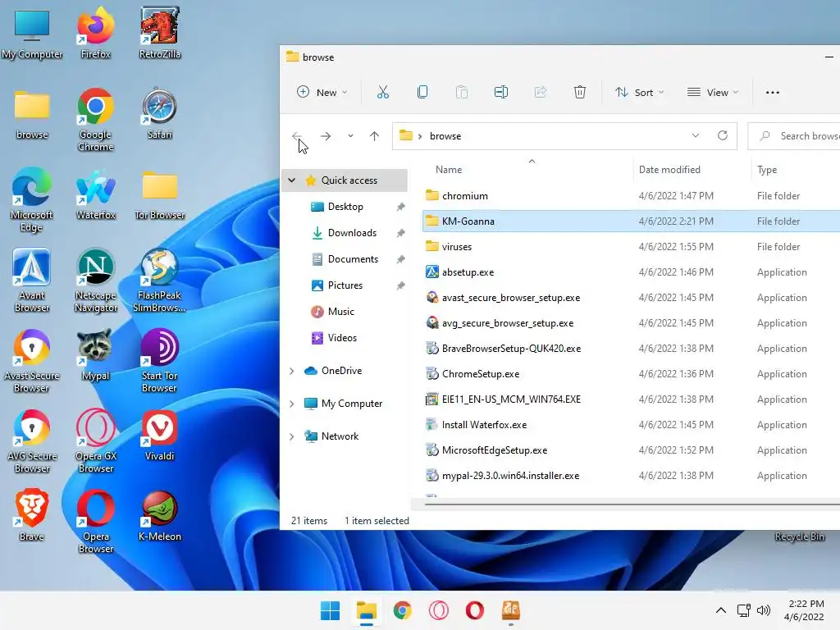Expand the Network tree node
840x630 pixels.
(x=291, y=436)
